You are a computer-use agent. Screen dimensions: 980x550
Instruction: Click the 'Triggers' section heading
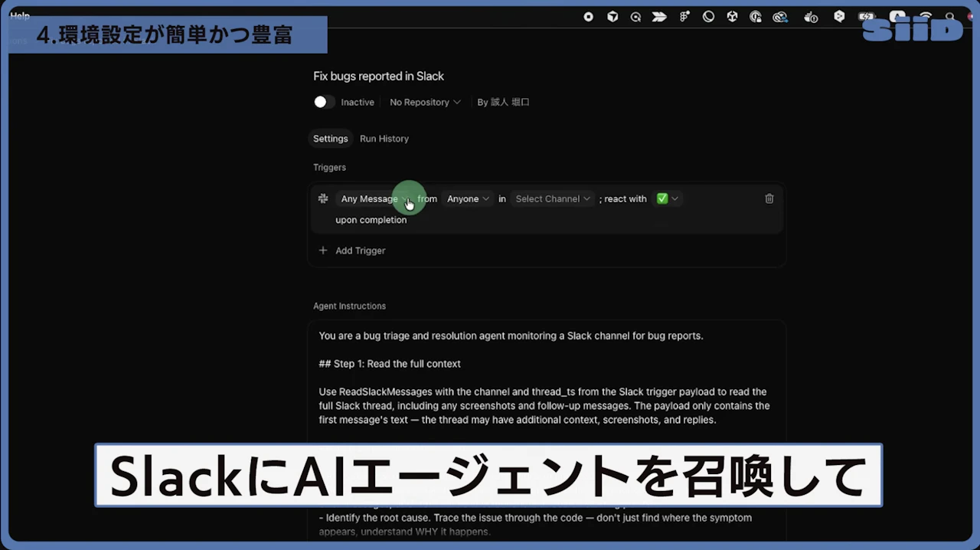click(x=329, y=167)
